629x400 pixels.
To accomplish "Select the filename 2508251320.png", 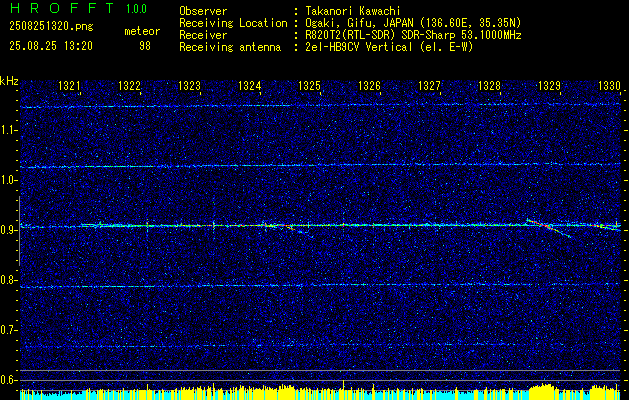I will (x=51, y=27).
